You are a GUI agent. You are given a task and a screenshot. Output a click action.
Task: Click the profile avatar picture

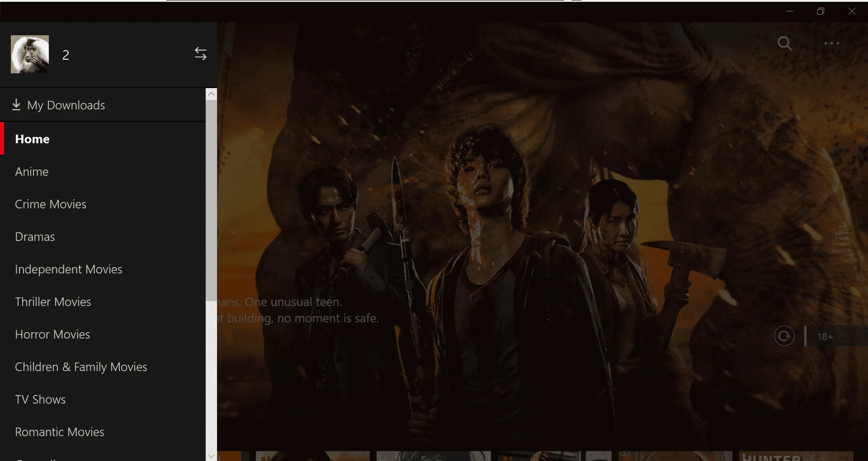point(30,54)
